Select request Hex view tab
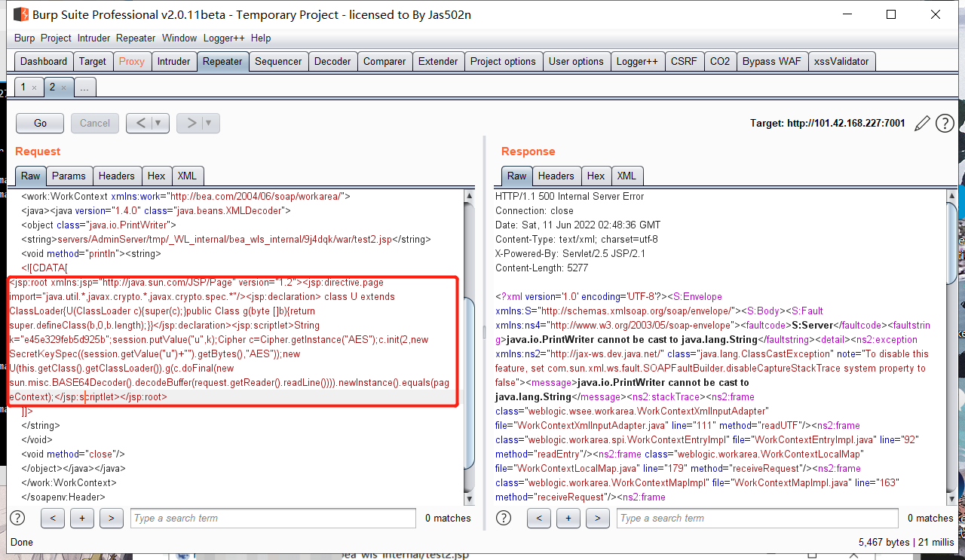This screenshot has height=560, width=965. (x=156, y=176)
